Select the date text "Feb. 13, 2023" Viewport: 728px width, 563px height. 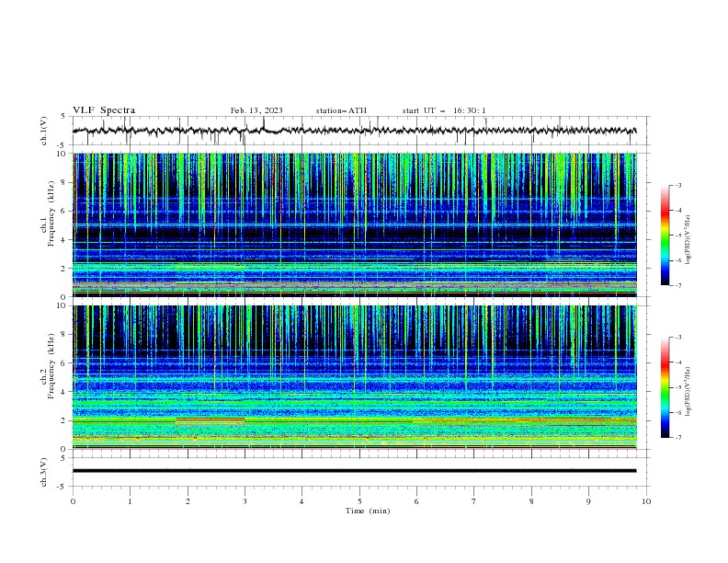pyautogui.click(x=256, y=110)
